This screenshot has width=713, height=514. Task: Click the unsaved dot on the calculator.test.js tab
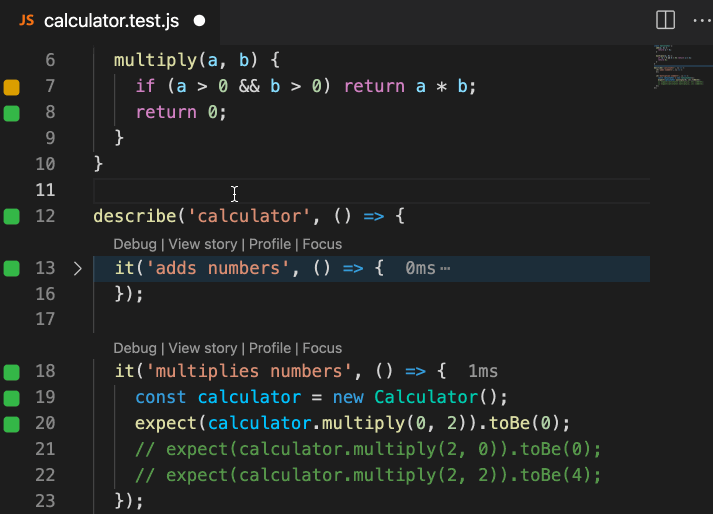pyautogui.click(x=199, y=20)
